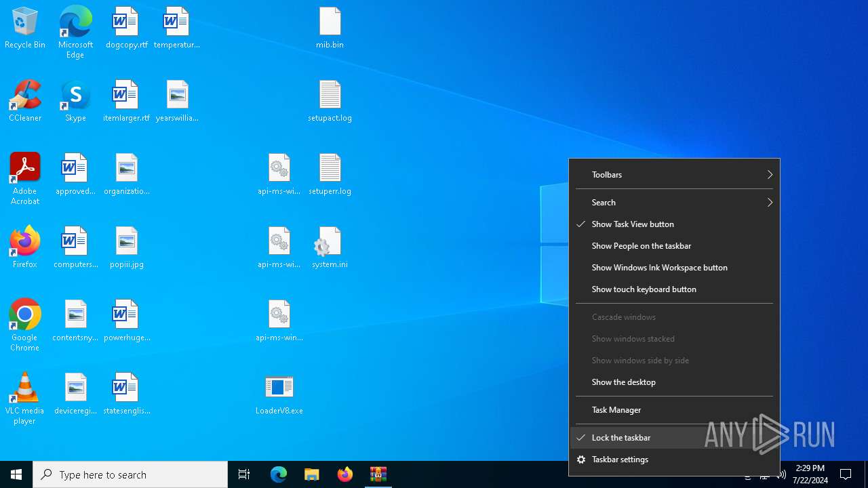Open the taskbar clock and date

pos(810,474)
